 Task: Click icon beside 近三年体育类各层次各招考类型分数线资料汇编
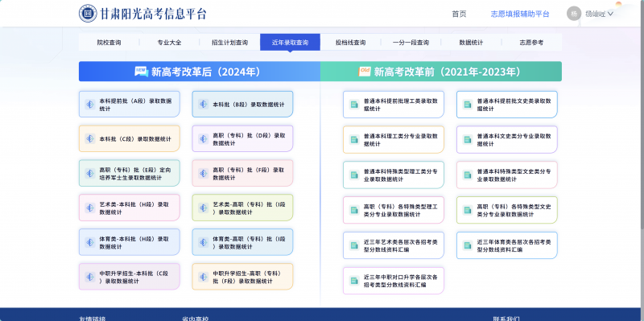tap(468, 245)
